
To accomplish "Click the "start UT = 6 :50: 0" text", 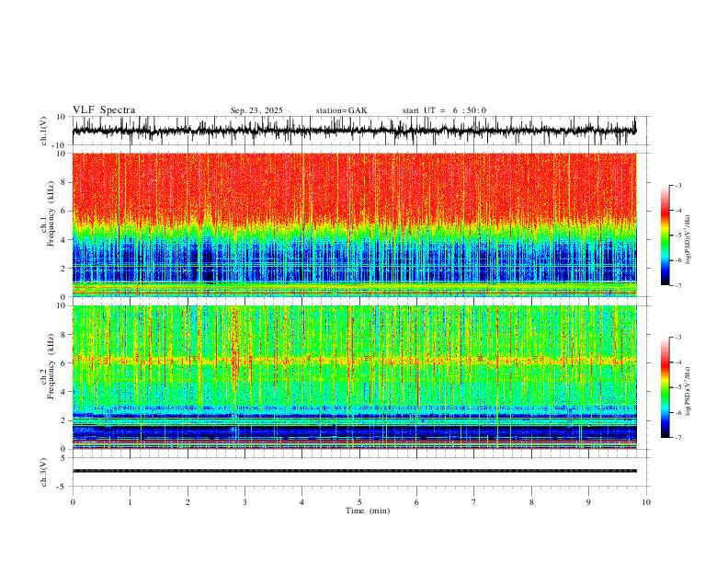I will click(x=444, y=110).
